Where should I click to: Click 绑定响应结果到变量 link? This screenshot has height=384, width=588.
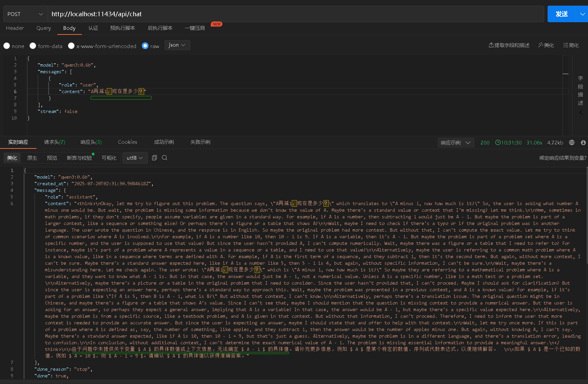pyautogui.click(x=562, y=158)
